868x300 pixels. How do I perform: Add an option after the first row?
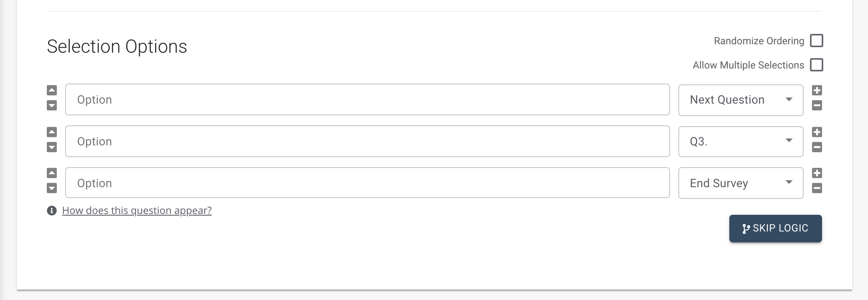(817, 90)
